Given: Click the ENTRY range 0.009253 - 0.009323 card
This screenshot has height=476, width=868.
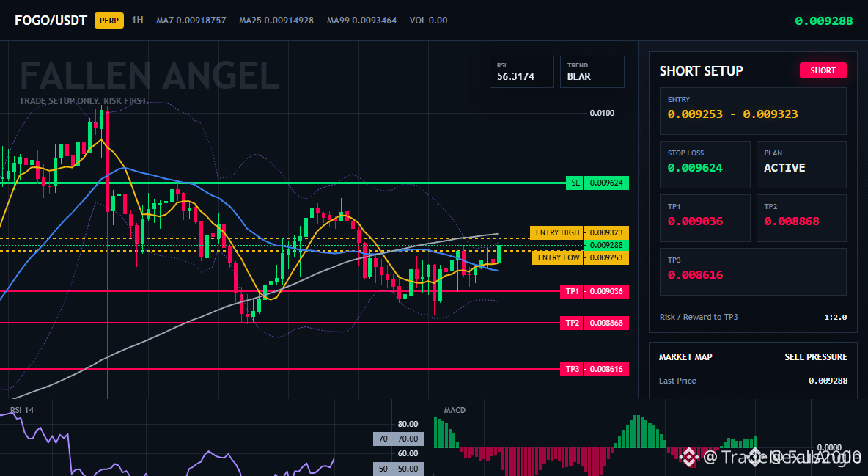Looking at the screenshot, I should pos(753,111).
